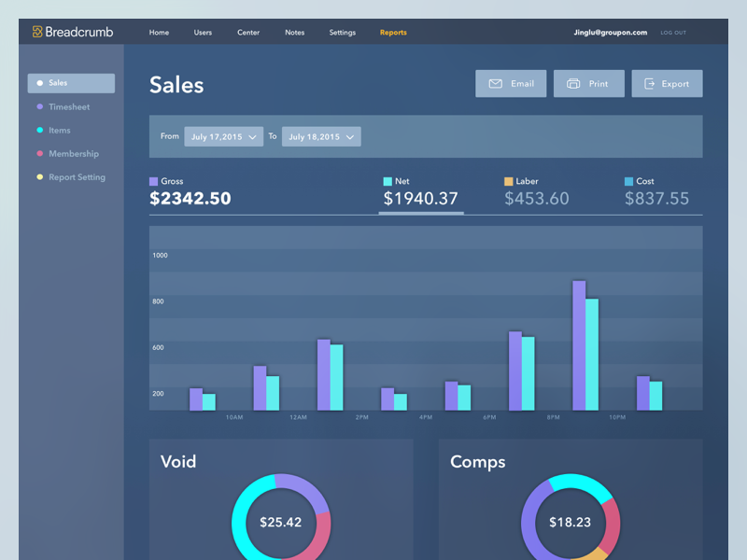Click the Comps donut chart value $18.23
This screenshot has height=560, width=747.
[x=571, y=523]
